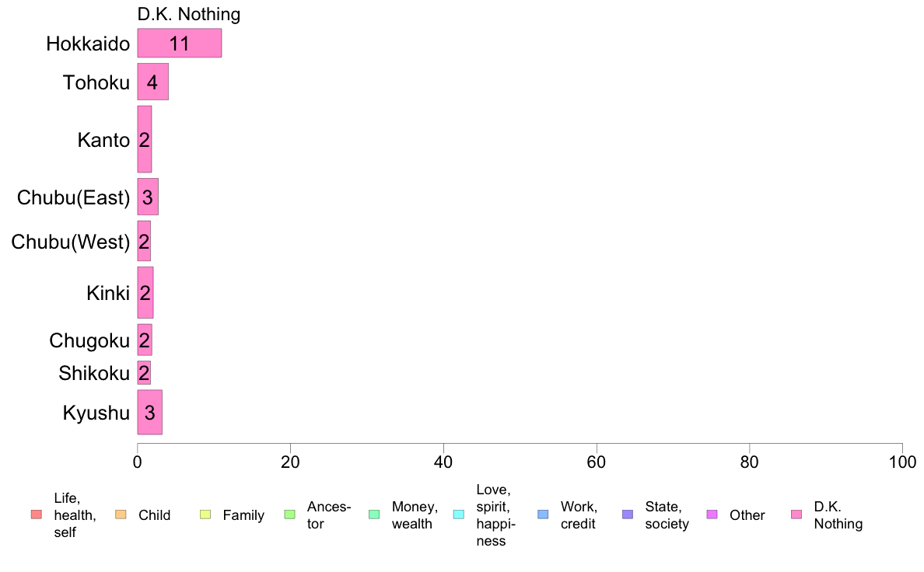This screenshot has height=572, width=924.
Task: Click the Other legend color swatch
Action: click(x=712, y=514)
